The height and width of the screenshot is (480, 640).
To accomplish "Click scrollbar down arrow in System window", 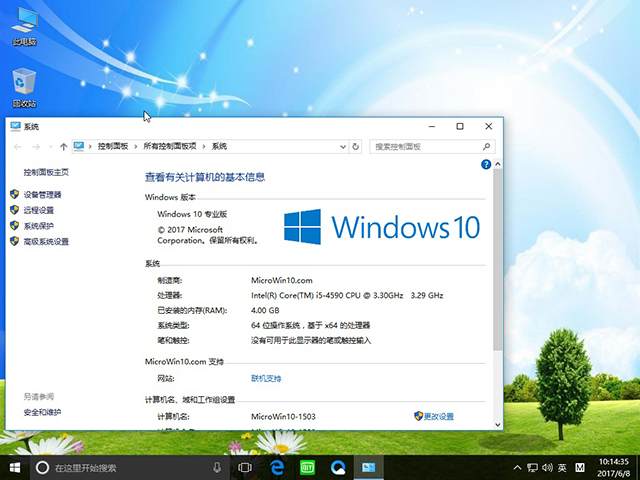I will [x=498, y=424].
